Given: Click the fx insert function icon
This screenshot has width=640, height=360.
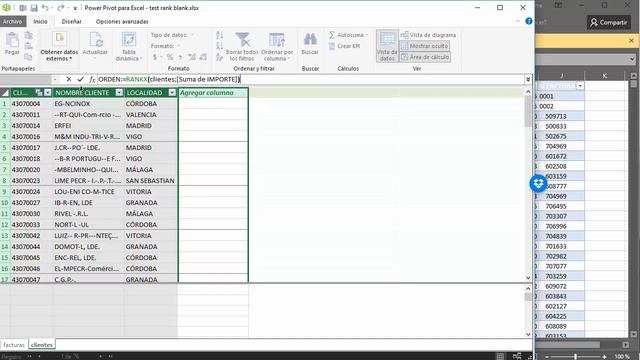Looking at the screenshot, I should click(92, 80).
